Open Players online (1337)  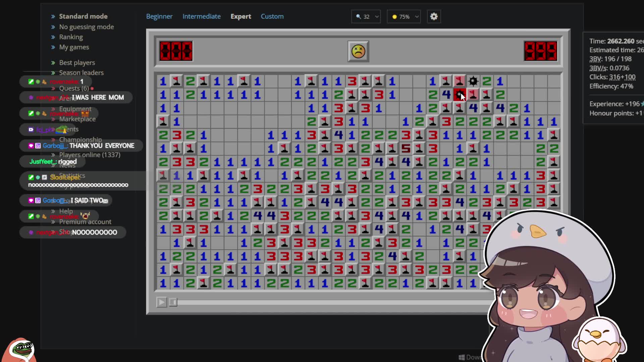click(90, 155)
